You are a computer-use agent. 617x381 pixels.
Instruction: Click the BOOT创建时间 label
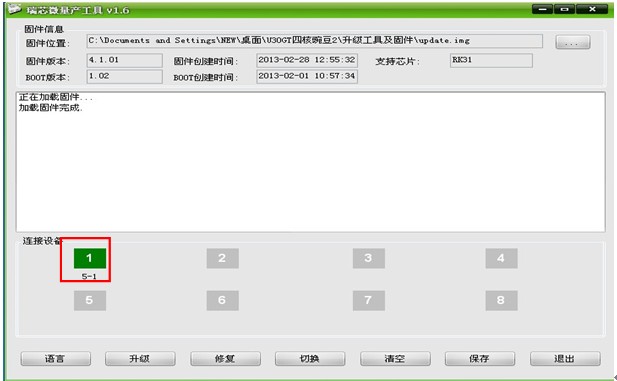coord(205,78)
